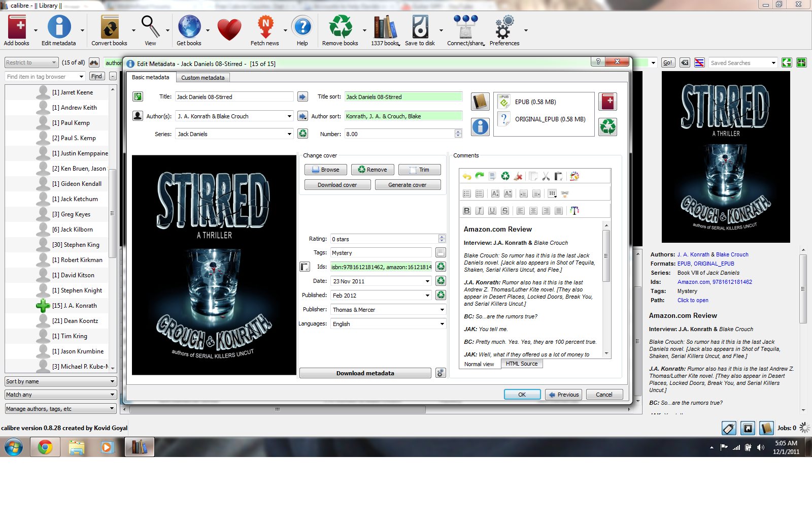812x520 pixels.
Task: Click the undo arrow in Comments toolbar
Action: point(467,176)
